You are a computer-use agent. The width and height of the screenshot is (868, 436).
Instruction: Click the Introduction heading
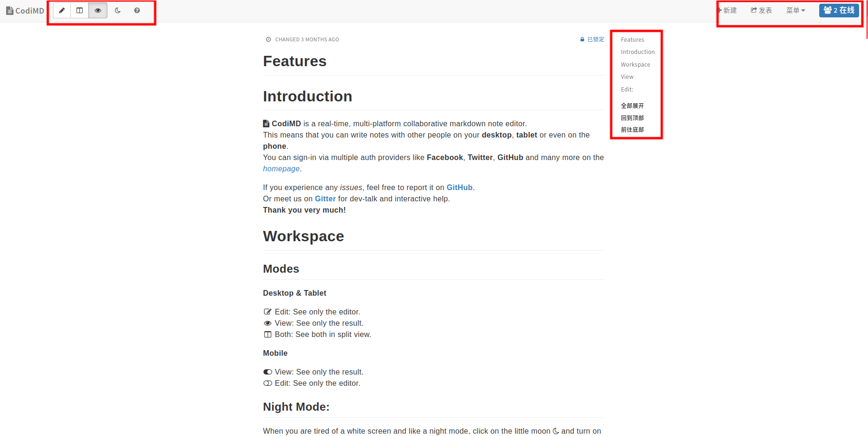(x=307, y=97)
